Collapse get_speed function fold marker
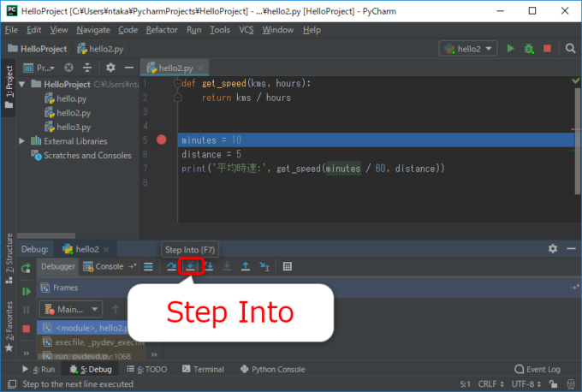The image size is (582, 392). [177, 84]
